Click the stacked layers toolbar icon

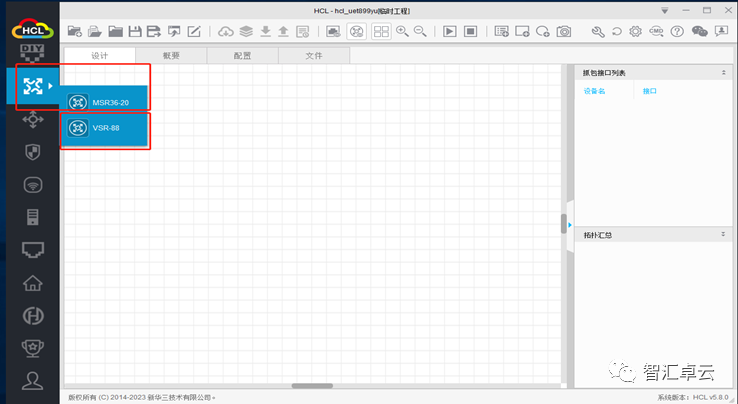[246, 32]
